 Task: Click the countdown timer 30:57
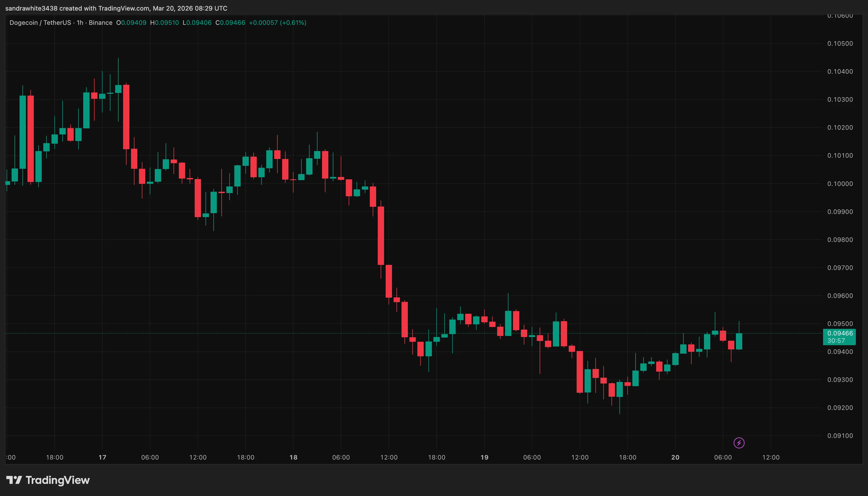836,341
